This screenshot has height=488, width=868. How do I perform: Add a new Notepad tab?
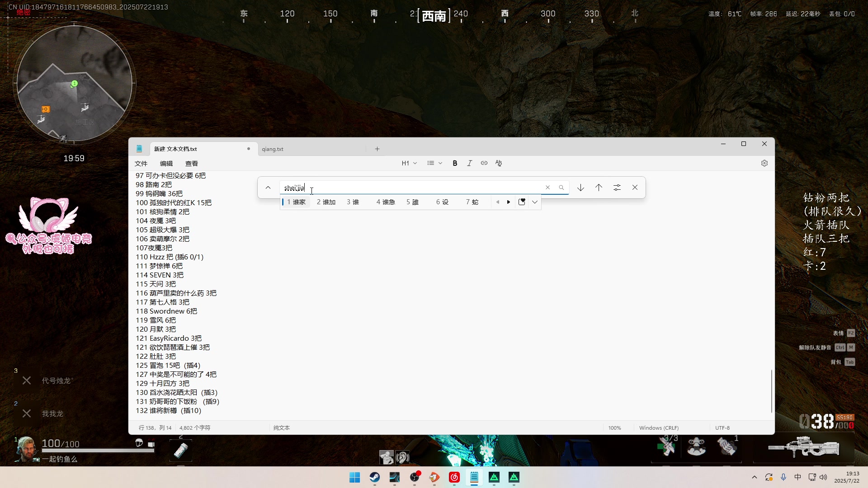377,149
